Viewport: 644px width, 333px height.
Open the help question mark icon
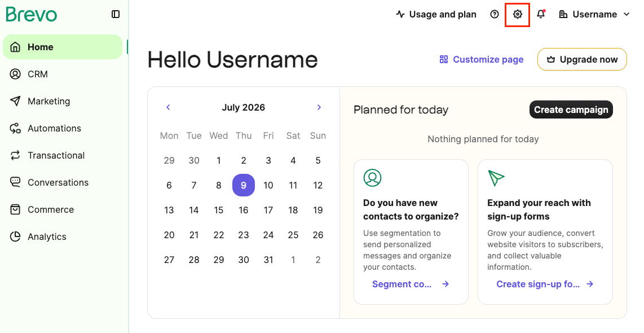tap(495, 14)
